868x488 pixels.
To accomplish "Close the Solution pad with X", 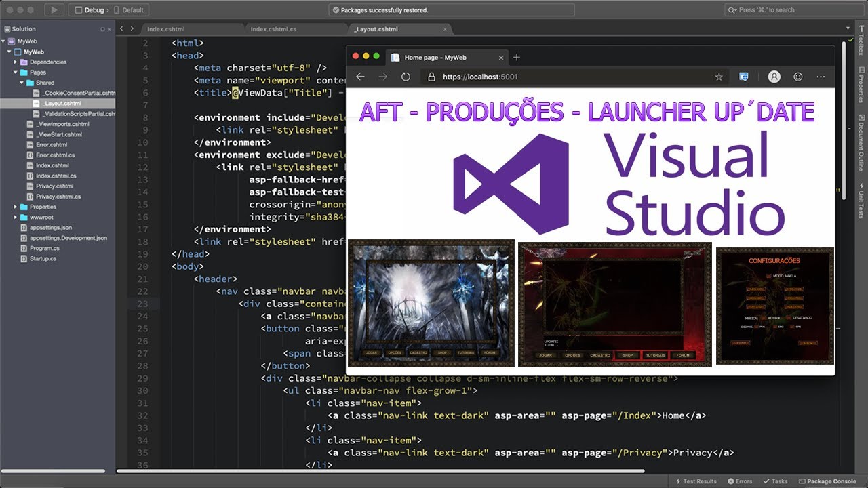I will (111, 29).
